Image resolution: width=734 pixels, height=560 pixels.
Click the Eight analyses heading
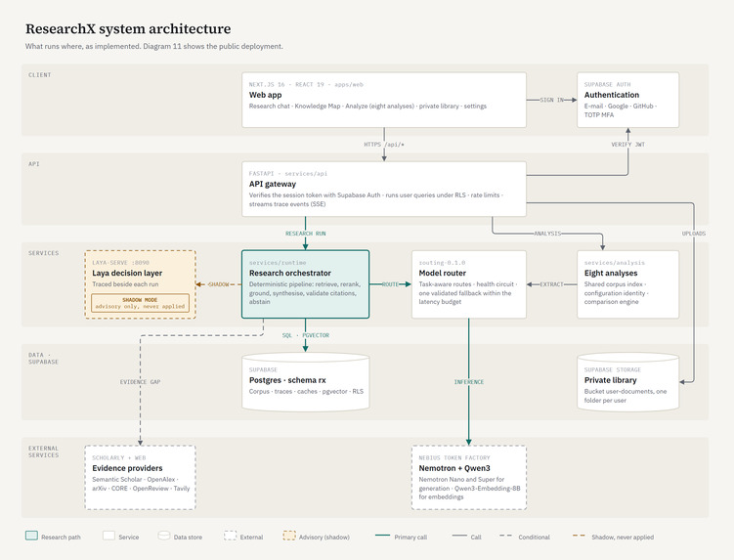pos(611,273)
